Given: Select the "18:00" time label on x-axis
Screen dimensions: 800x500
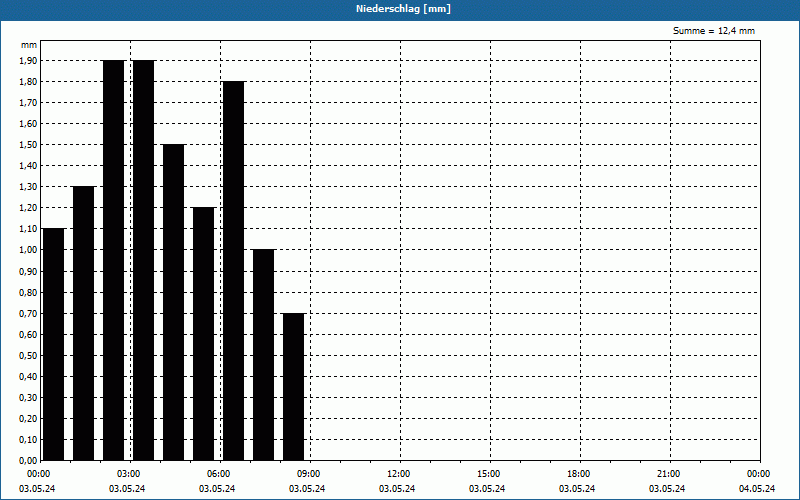Looking at the screenshot, I should pyautogui.click(x=579, y=474).
